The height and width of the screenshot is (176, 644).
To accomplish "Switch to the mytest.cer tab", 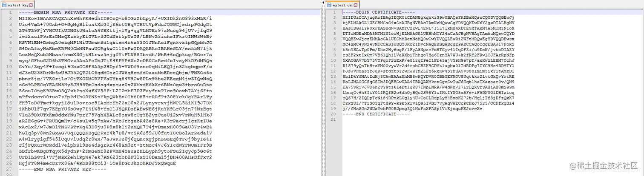I will tap(342, 5).
